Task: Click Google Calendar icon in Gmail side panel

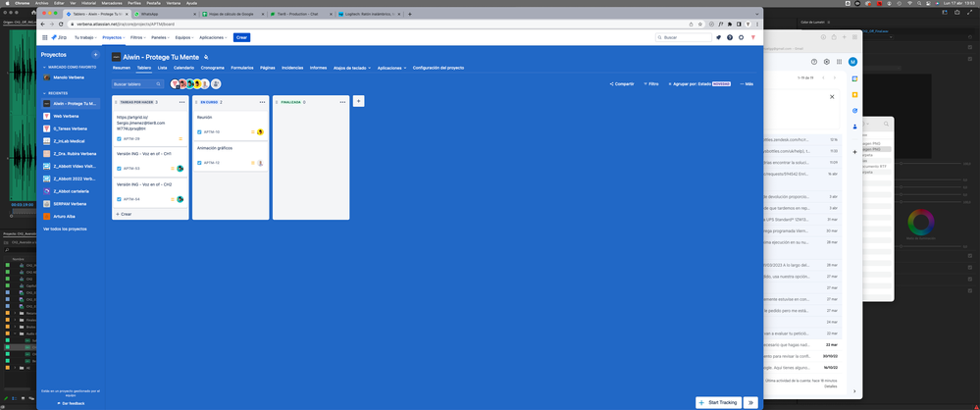Action: point(854,78)
